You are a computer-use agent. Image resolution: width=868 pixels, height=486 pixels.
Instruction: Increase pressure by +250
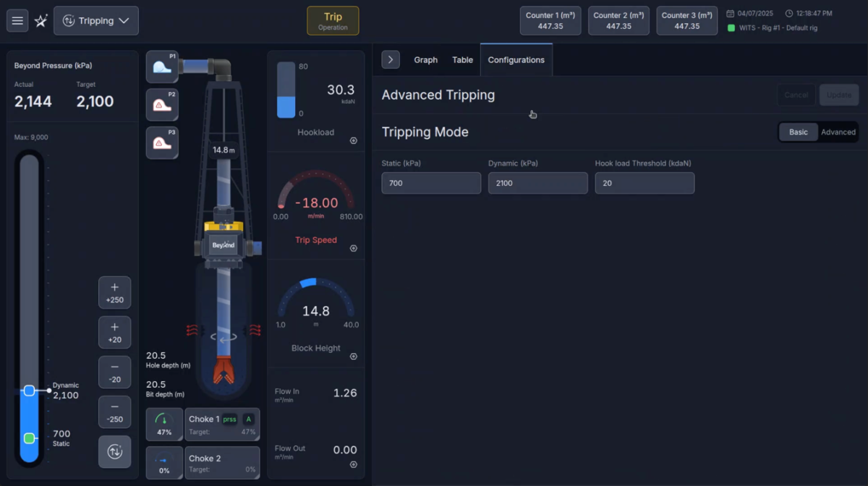pos(114,292)
